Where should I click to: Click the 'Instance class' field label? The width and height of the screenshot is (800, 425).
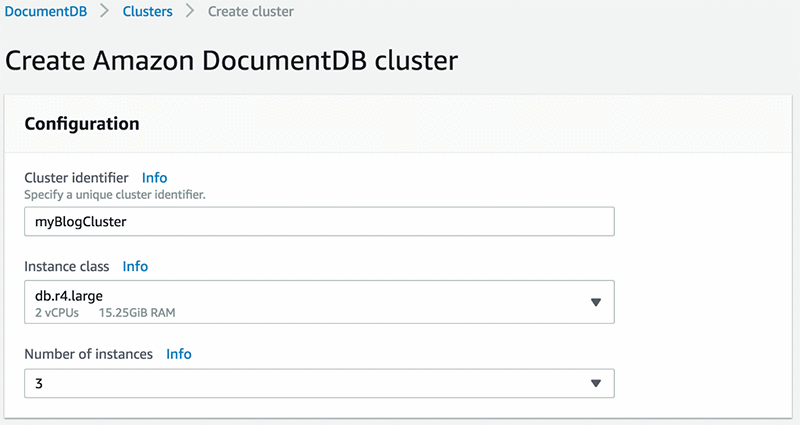[67, 266]
